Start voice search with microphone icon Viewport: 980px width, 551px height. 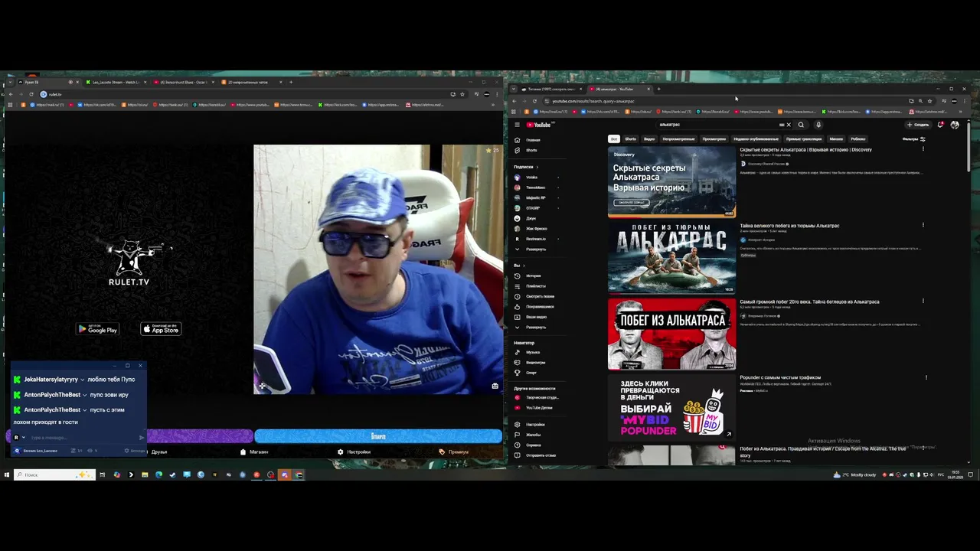(x=818, y=125)
